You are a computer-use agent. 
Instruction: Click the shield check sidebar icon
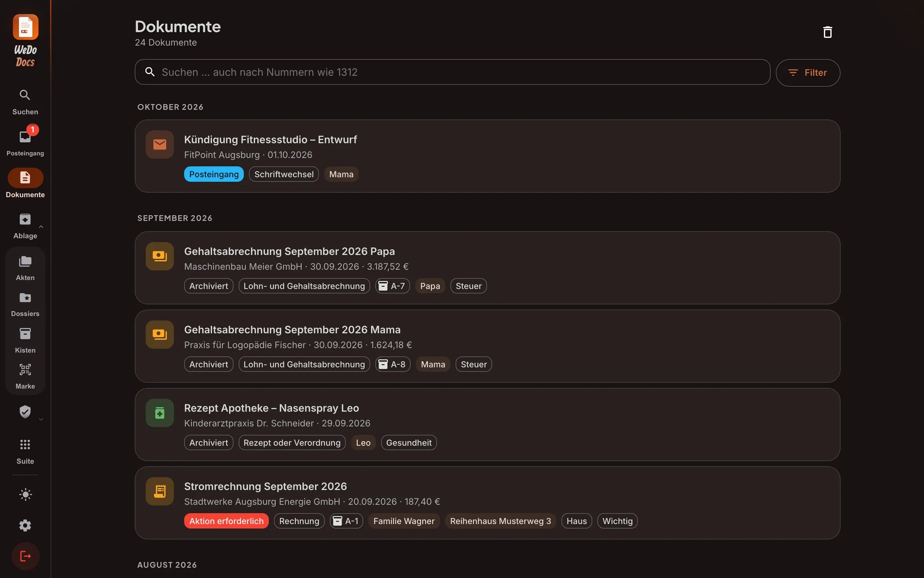coord(25,412)
